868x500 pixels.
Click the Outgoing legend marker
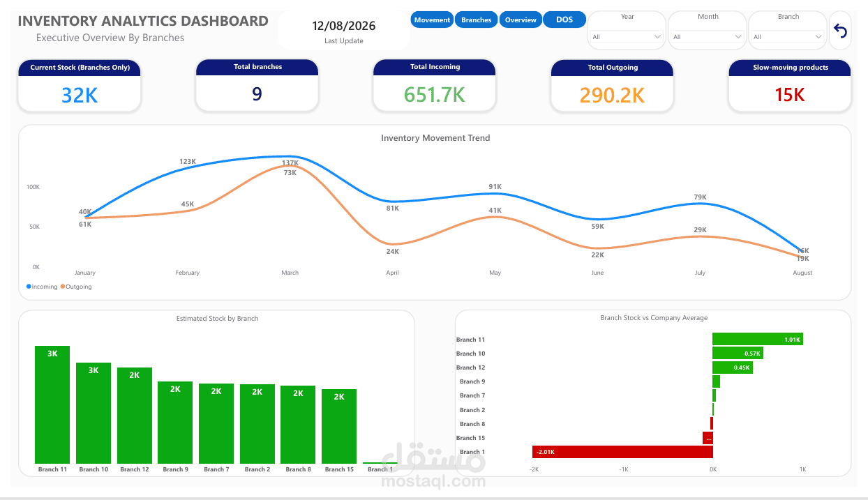click(x=62, y=287)
